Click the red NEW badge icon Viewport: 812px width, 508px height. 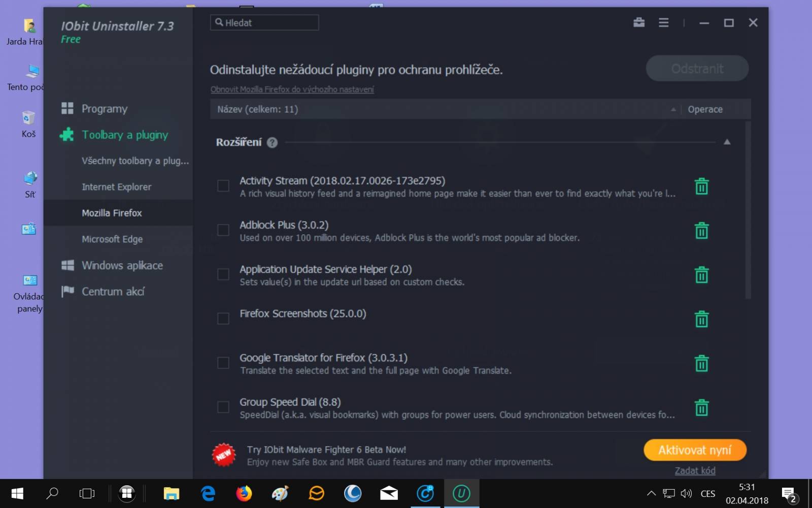(x=224, y=455)
